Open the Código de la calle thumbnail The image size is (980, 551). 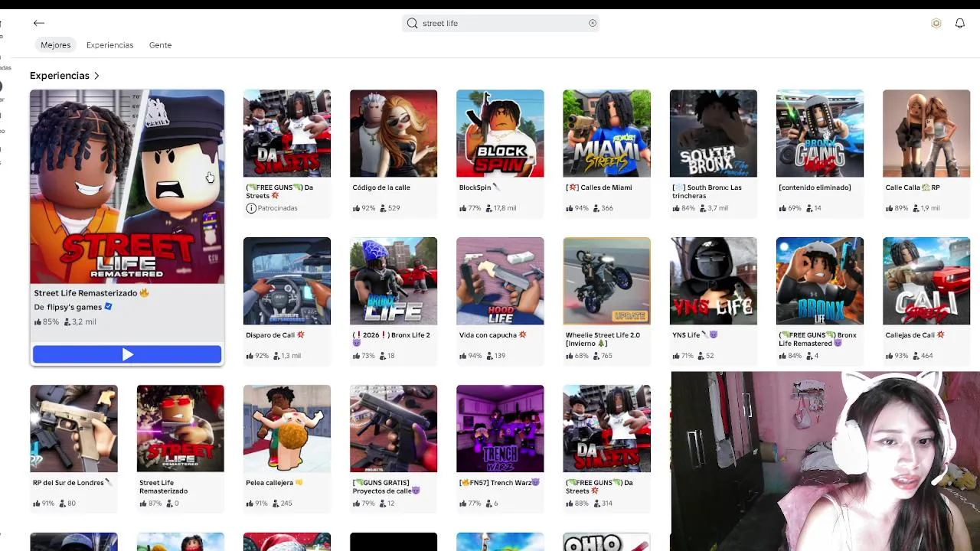(x=394, y=133)
